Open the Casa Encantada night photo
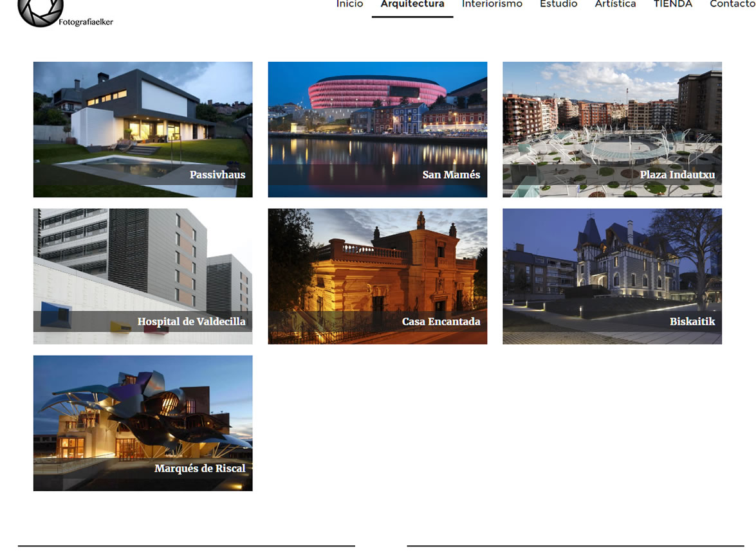Screen dimensions: 756x551 pyautogui.click(x=378, y=276)
